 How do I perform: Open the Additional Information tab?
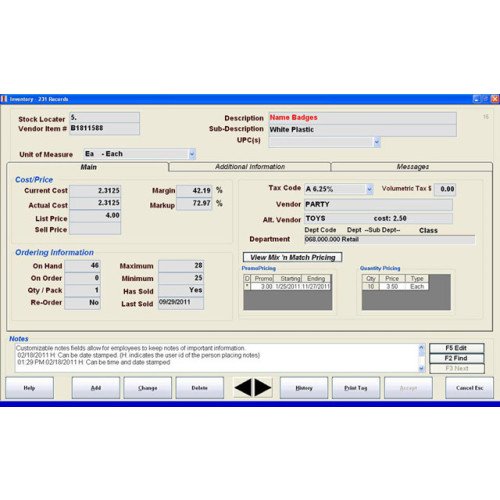tap(250, 167)
